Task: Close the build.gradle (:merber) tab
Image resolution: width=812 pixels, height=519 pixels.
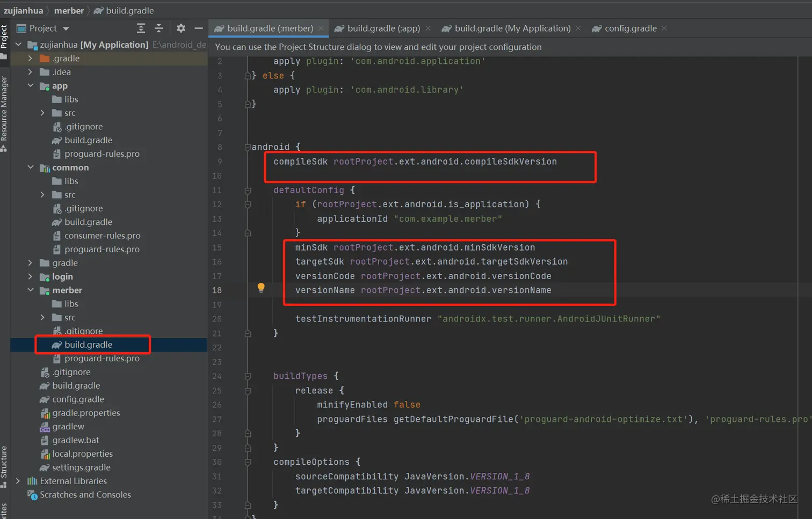Action: [x=321, y=28]
